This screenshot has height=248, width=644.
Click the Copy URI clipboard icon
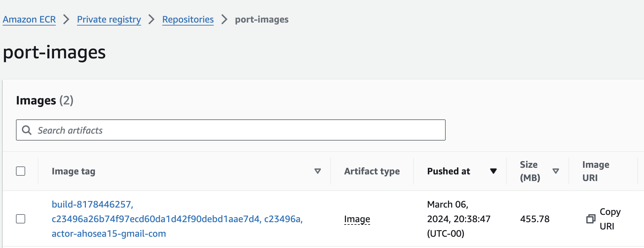pyautogui.click(x=591, y=219)
